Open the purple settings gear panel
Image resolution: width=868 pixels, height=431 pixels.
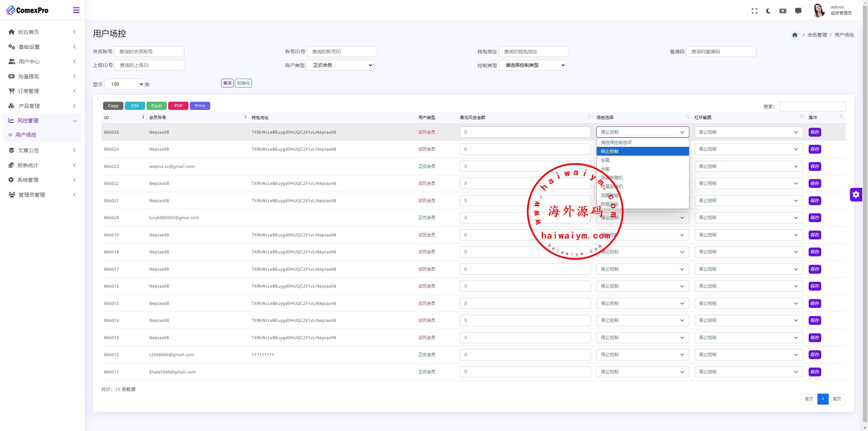point(856,194)
